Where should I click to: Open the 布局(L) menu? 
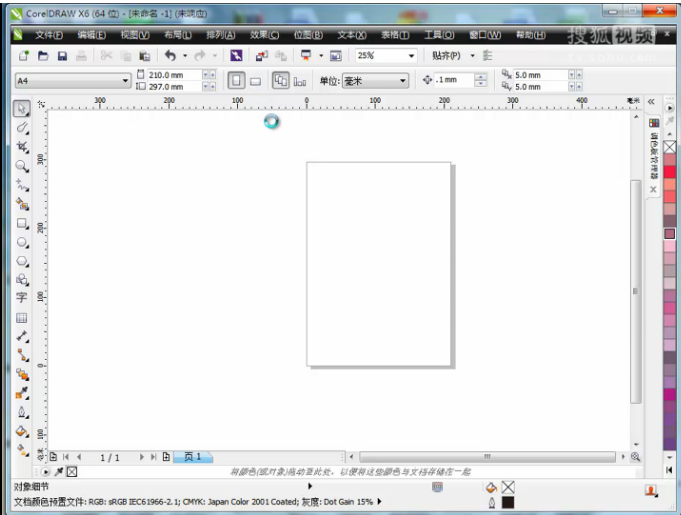178,35
